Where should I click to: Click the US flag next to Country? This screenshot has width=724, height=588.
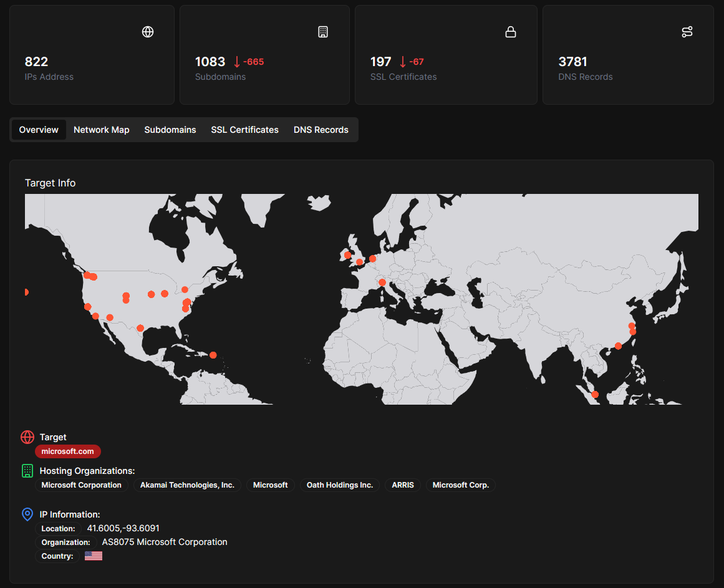click(94, 556)
